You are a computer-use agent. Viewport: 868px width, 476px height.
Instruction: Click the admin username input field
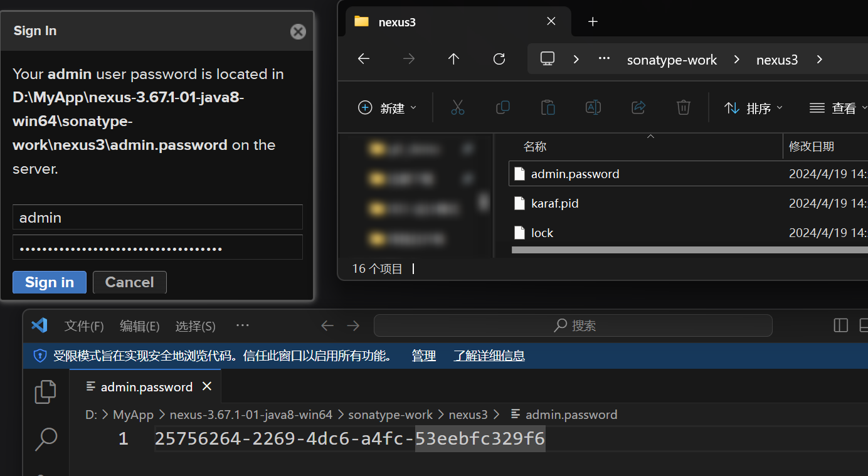click(157, 218)
